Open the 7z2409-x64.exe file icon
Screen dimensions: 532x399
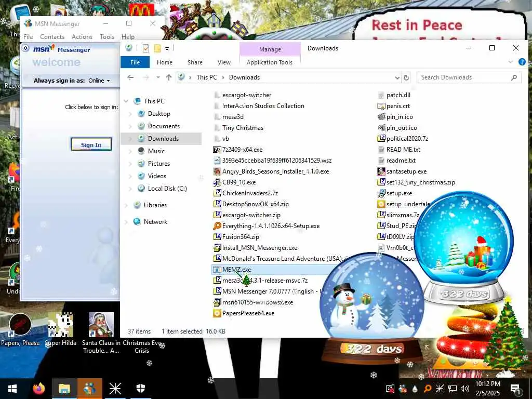(217, 150)
